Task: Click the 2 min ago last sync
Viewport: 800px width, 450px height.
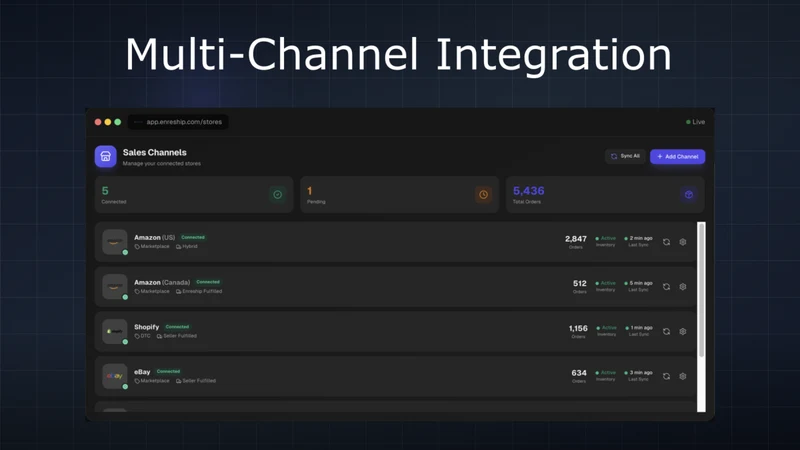Action: point(638,238)
